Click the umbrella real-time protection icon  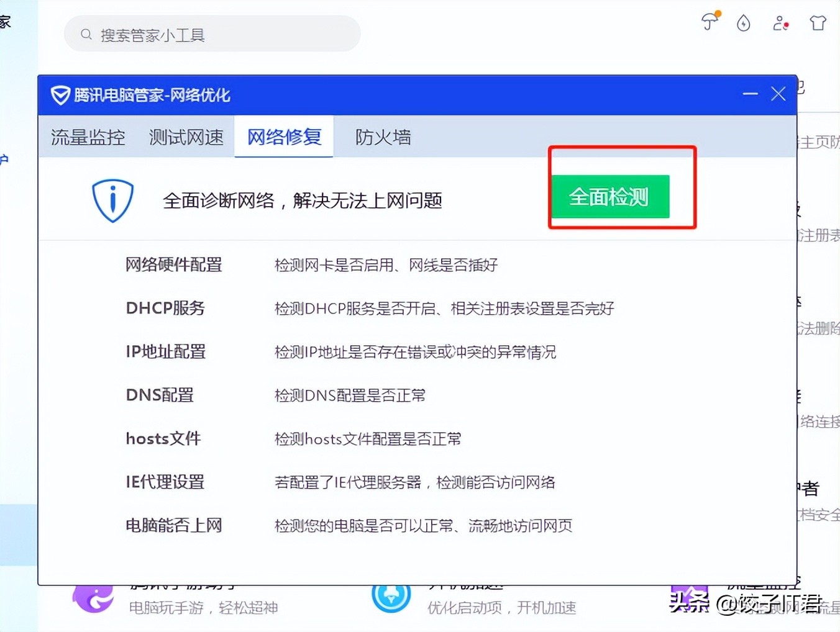click(x=710, y=22)
